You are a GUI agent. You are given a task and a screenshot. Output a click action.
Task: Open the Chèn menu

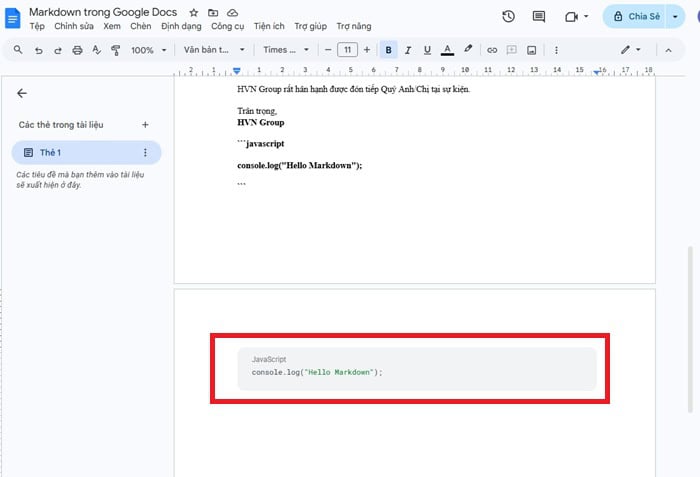(x=141, y=26)
